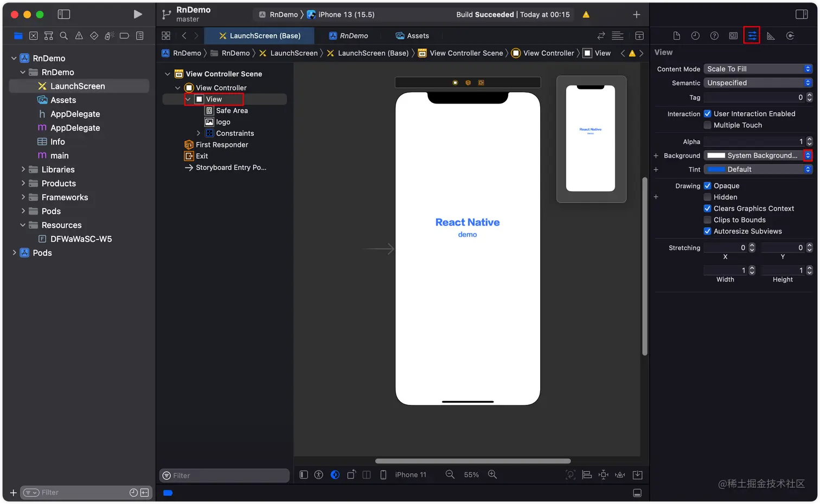820x504 pixels.
Task: Toggle the navigator sidebar panel
Action: (64, 14)
